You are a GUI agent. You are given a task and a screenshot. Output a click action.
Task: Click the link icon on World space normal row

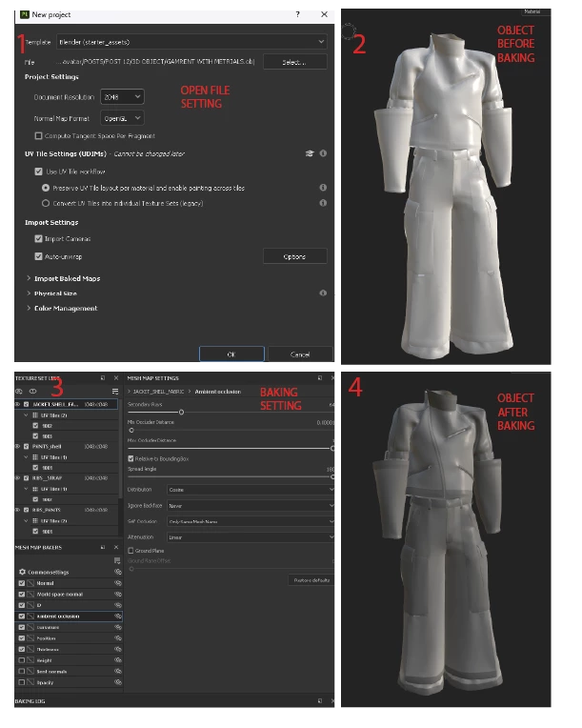tap(118, 595)
